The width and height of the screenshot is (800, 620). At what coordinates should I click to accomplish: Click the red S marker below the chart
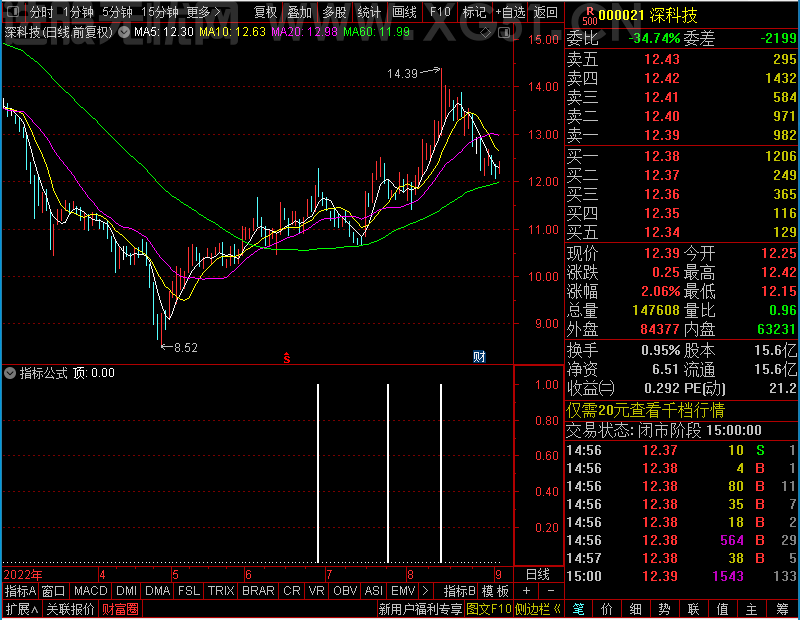[287, 358]
